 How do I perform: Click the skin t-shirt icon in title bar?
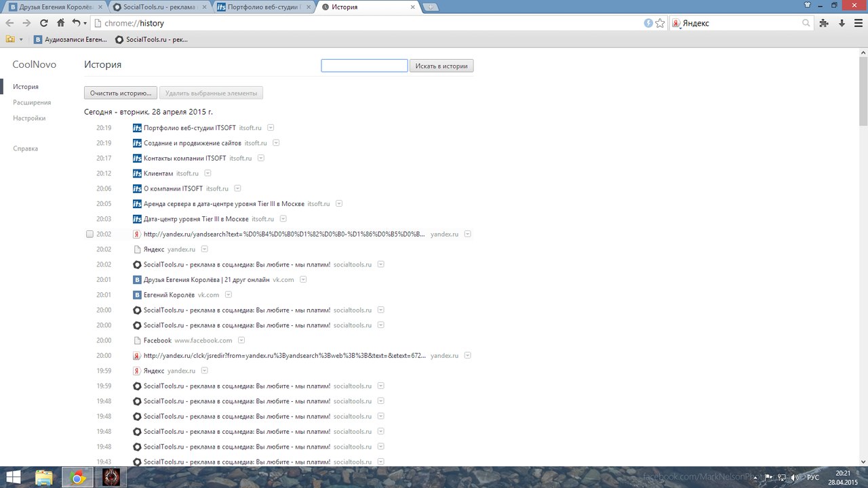pos(806,4)
